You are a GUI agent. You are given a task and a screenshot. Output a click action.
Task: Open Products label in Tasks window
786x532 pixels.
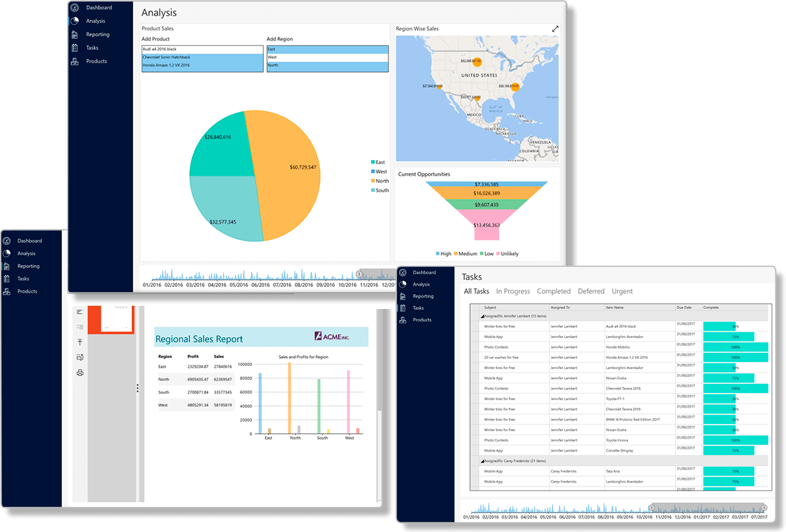pyautogui.click(x=422, y=320)
